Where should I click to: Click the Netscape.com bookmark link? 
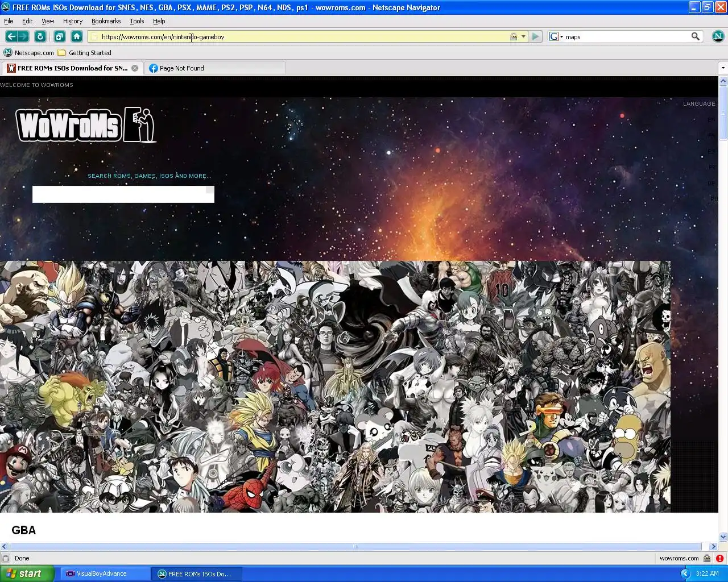[x=34, y=53]
